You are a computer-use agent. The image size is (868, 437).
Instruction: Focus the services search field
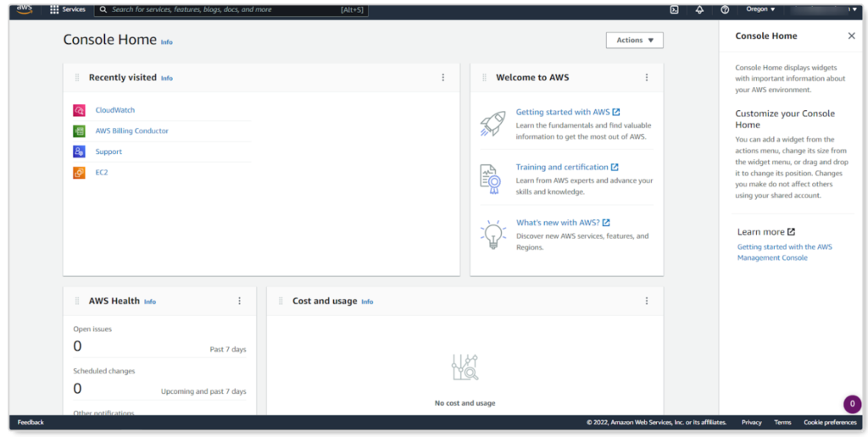[x=231, y=9]
